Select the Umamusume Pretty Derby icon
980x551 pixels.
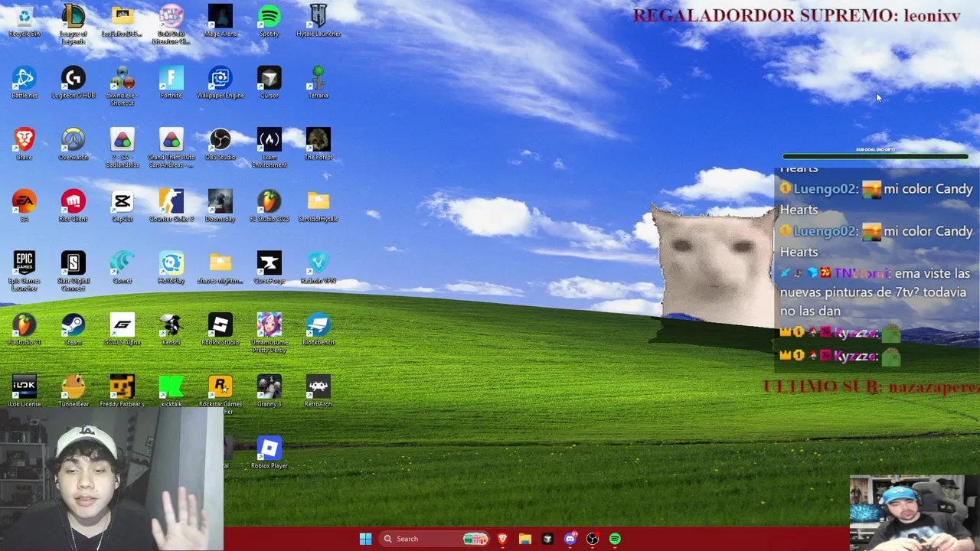click(269, 334)
